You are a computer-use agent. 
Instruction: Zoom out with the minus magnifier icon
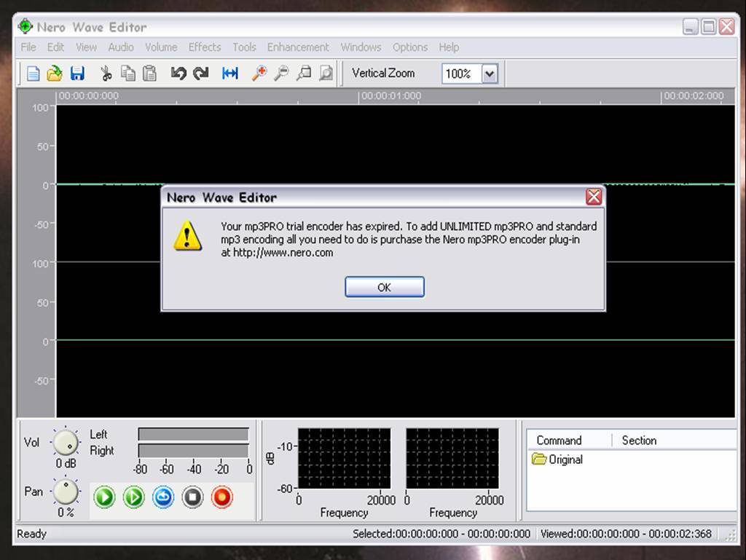pyautogui.click(x=282, y=74)
